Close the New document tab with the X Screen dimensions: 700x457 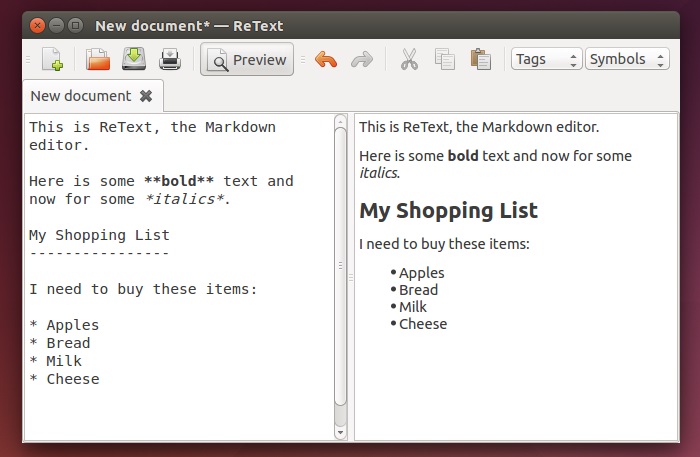(146, 96)
